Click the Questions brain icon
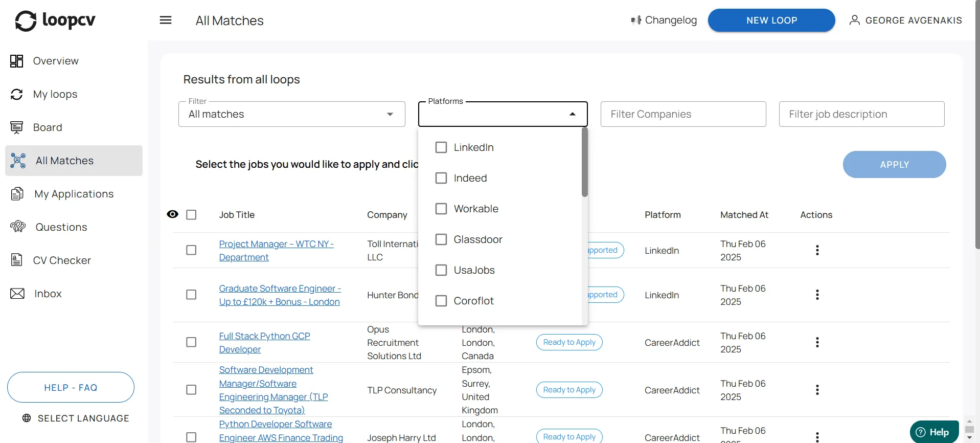The width and height of the screenshot is (980, 443). click(x=18, y=227)
